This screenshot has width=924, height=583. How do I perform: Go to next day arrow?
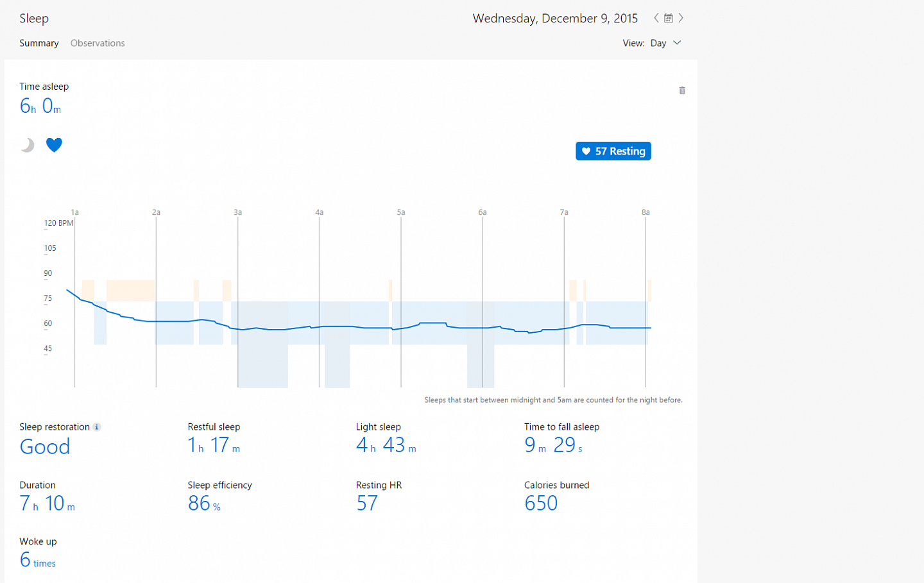[x=681, y=18]
